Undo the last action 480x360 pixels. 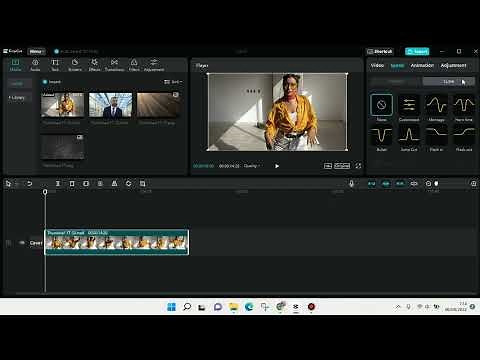pyautogui.click(x=29, y=183)
